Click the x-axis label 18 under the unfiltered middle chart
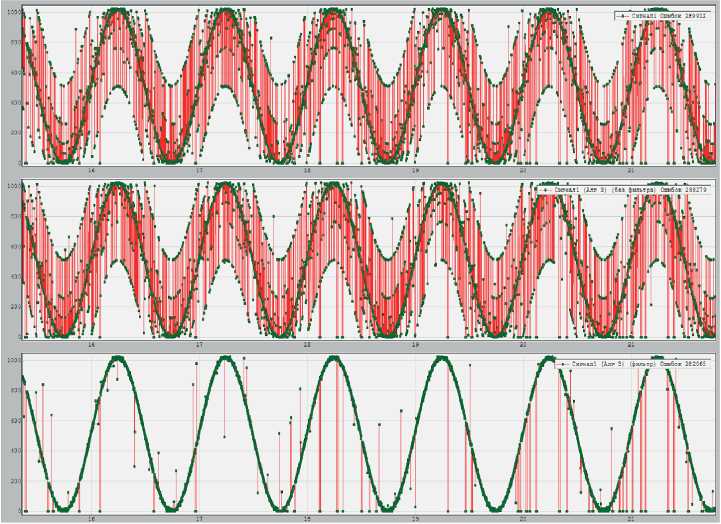The width and height of the screenshot is (721, 524). [307, 345]
